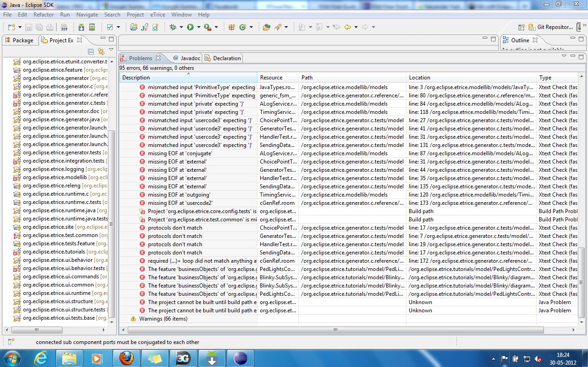Screen dimensions: 588x367
Task: Open the Android SDK Manager icon
Action: click(81, 27)
